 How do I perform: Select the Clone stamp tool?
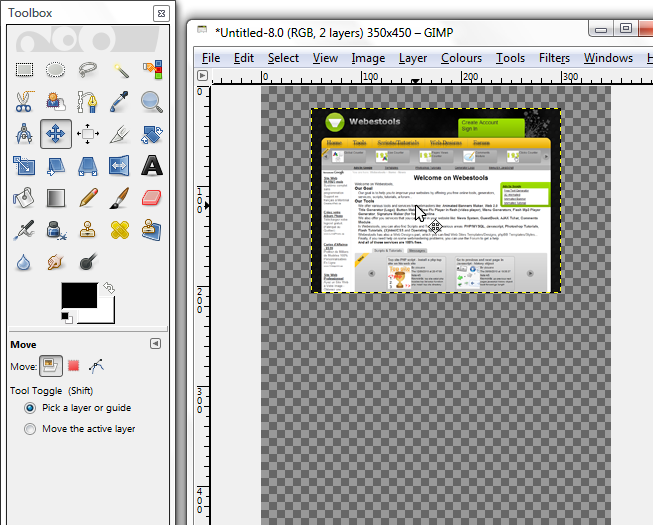87,230
